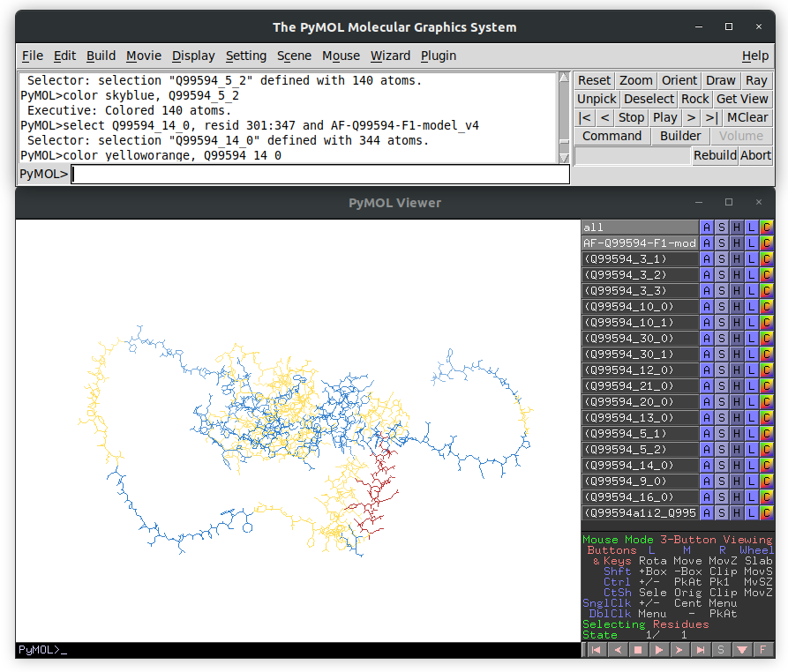This screenshot has width=788, height=672.
Task: Open Action menu for Q99594_21_0 selection
Action: 707,386
